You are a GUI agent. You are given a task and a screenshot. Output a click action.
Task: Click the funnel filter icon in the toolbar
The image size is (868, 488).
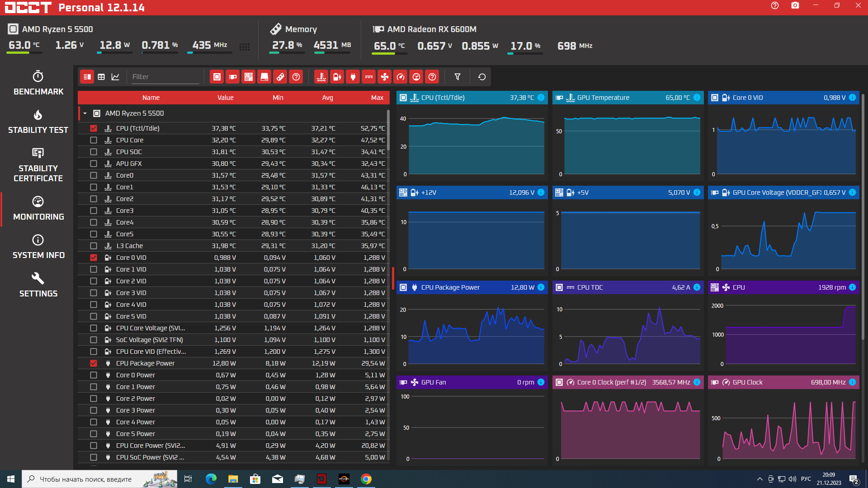point(458,77)
